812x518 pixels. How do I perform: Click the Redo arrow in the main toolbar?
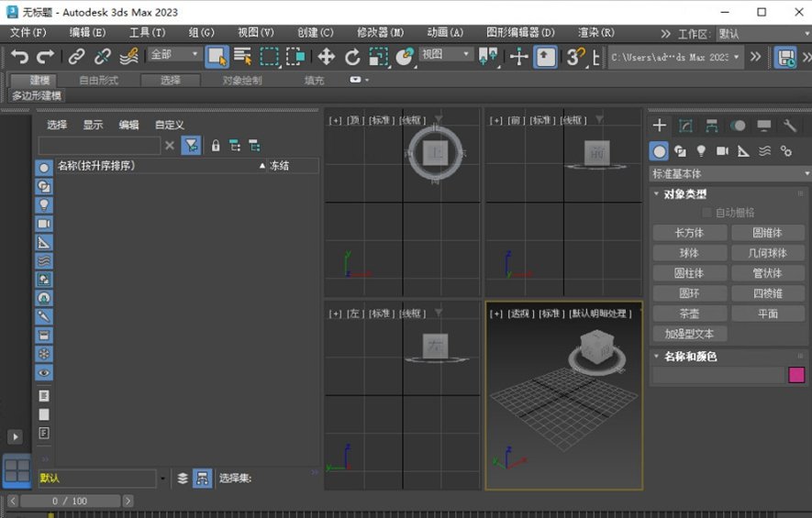coord(46,57)
